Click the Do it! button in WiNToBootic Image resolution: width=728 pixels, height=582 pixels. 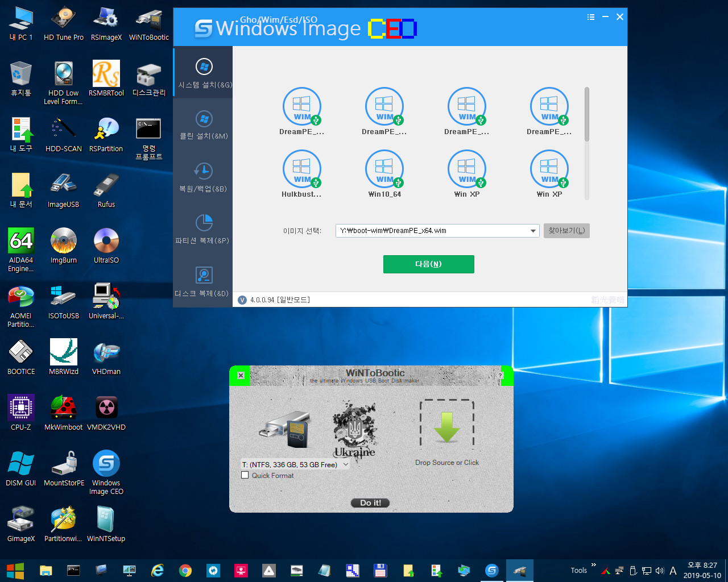click(x=370, y=503)
